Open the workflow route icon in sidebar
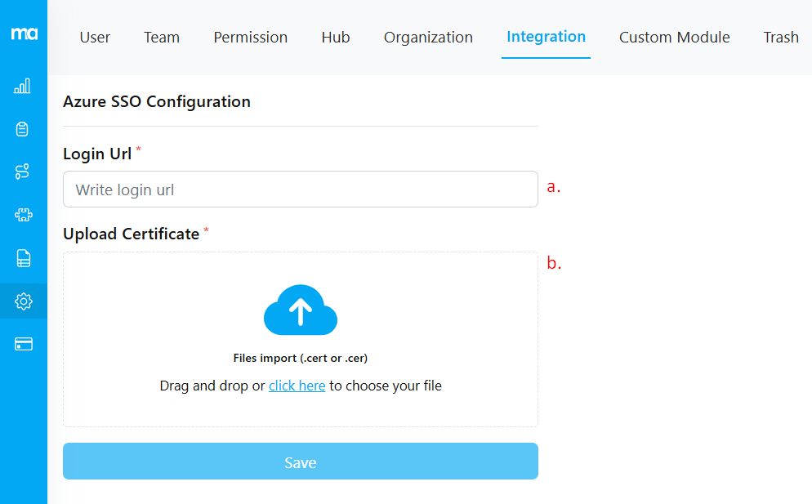This screenshot has height=504, width=812. tap(24, 172)
